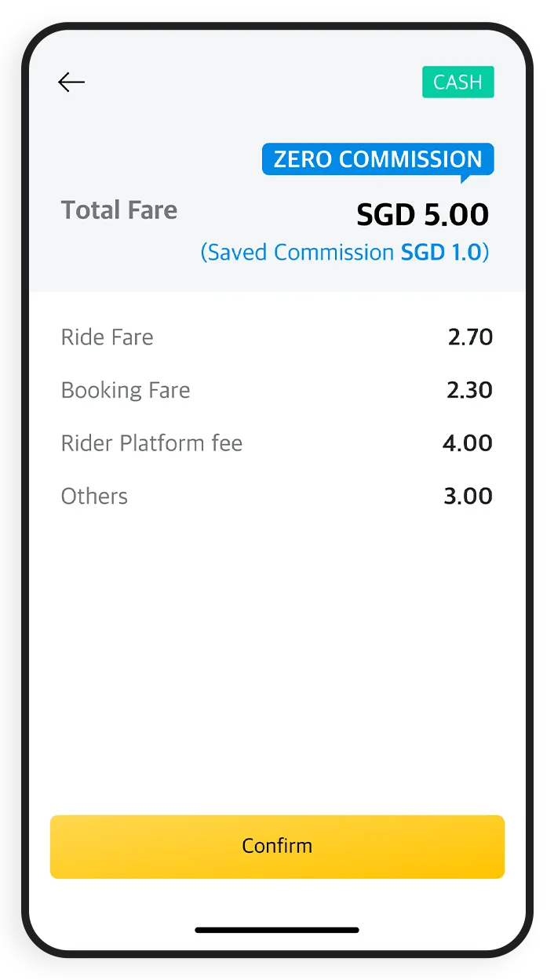The height and width of the screenshot is (980, 554).
Task: Select the Ride Fare row label
Action: (108, 337)
